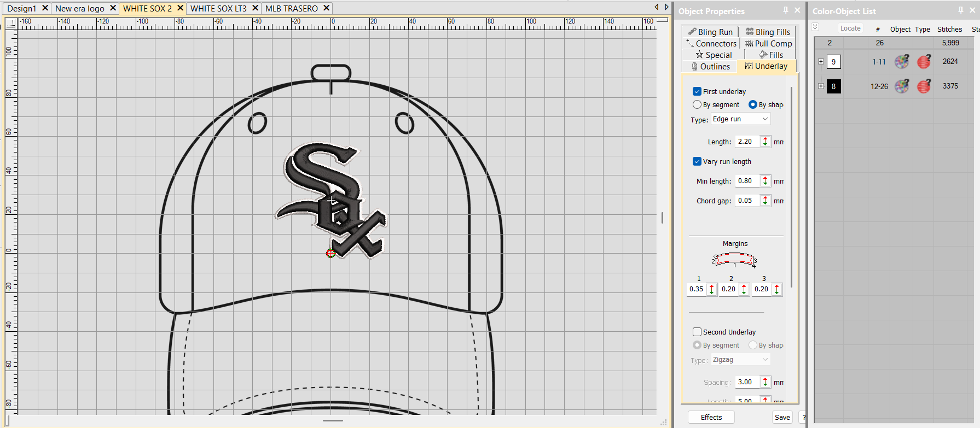980x428 pixels.
Task: Open the Connectors properties tab
Action: [711, 43]
